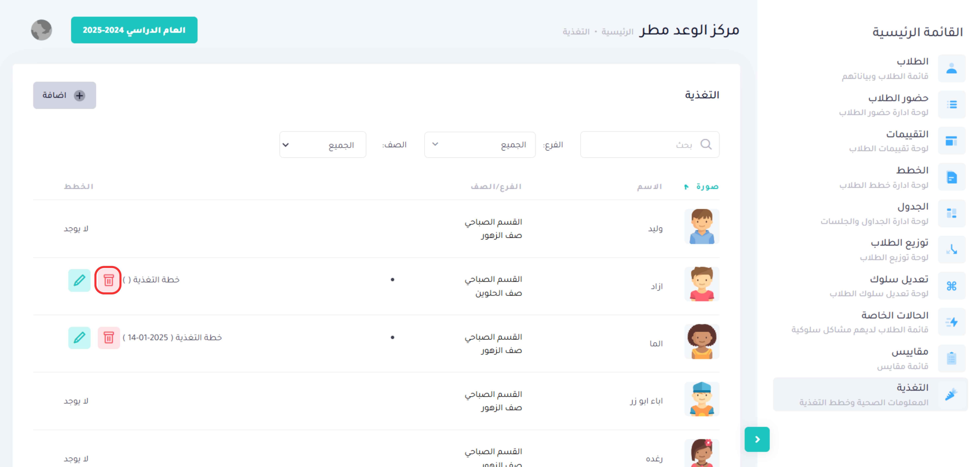Click the توزيع الطلاب arrows icon

click(x=952, y=250)
